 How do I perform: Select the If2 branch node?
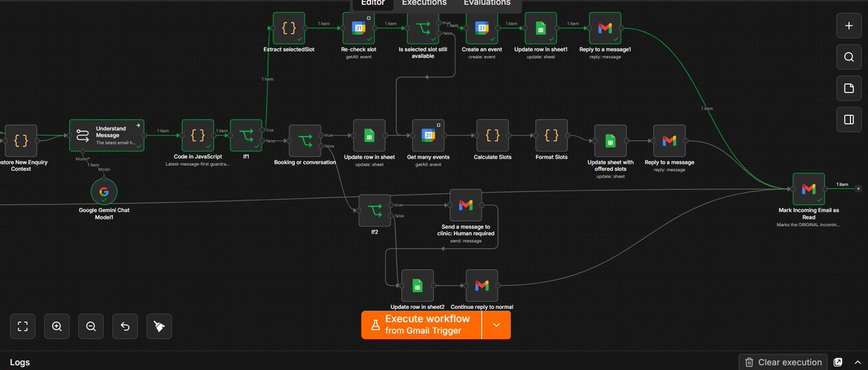375,211
